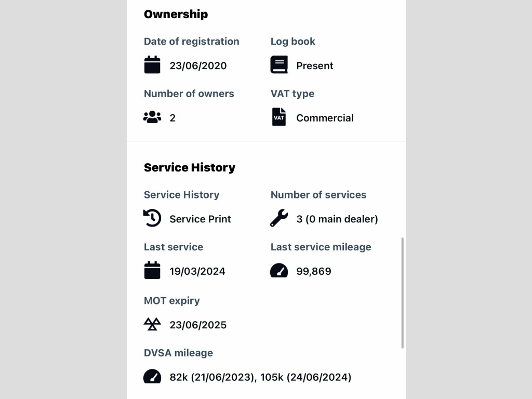Select the Last service label
This screenshot has width=532, height=399.
[174, 247]
